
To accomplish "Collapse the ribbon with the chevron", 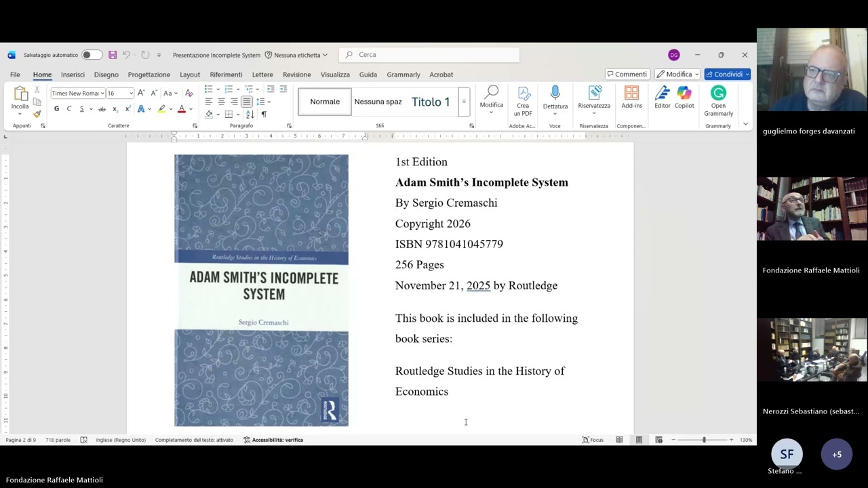I will point(746,124).
